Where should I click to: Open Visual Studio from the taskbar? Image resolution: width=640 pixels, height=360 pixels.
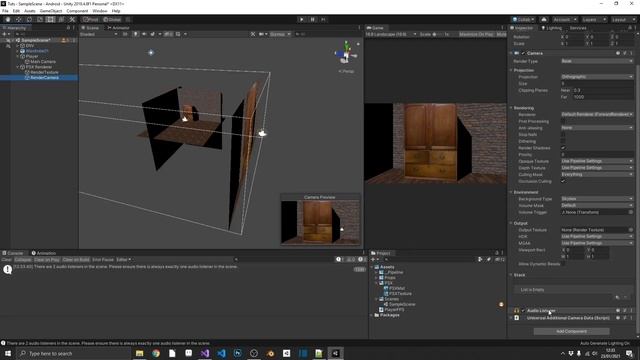(205, 353)
